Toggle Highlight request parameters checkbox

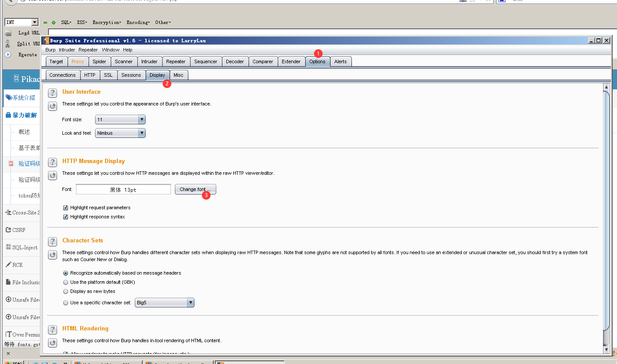(66, 208)
